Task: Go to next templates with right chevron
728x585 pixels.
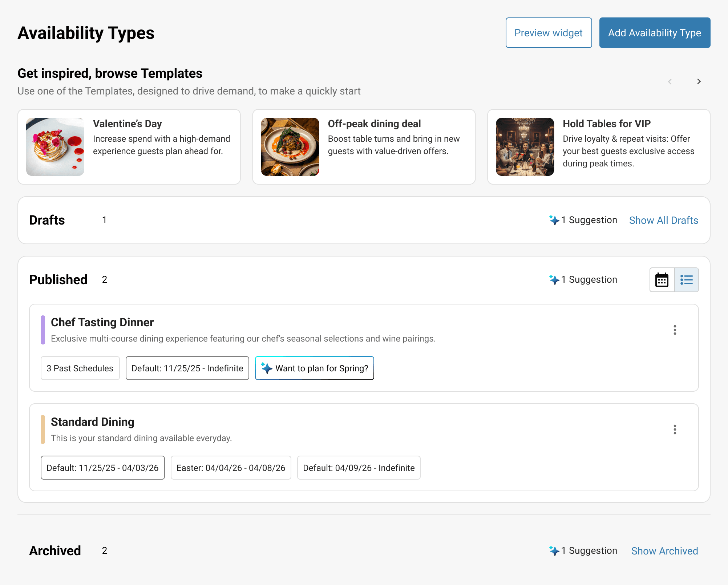Action: (x=699, y=81)
